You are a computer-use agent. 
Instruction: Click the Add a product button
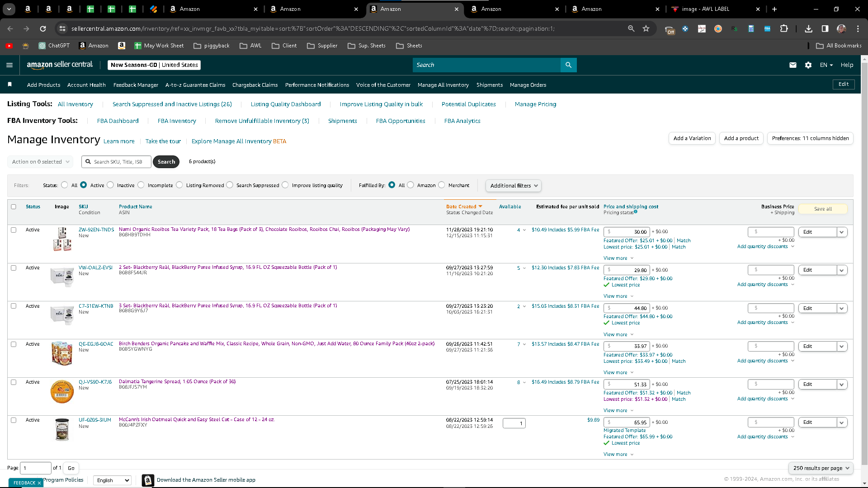741,138
